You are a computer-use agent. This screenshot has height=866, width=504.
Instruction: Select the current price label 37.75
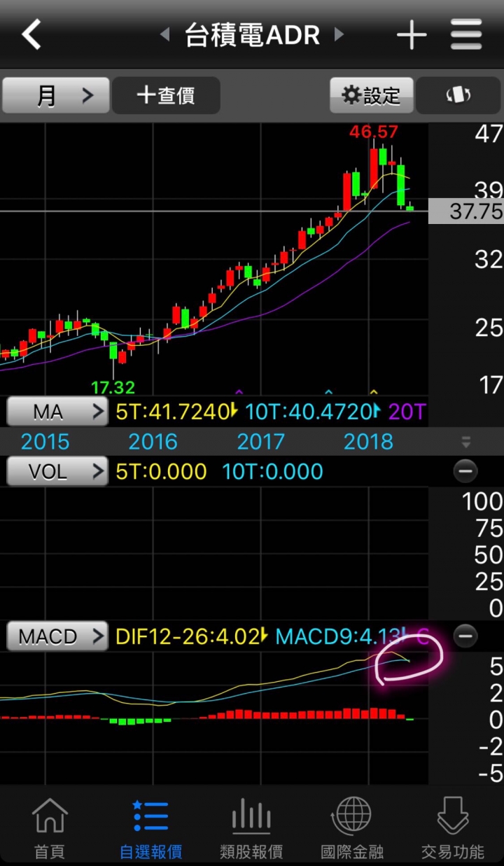click(466, 211)
